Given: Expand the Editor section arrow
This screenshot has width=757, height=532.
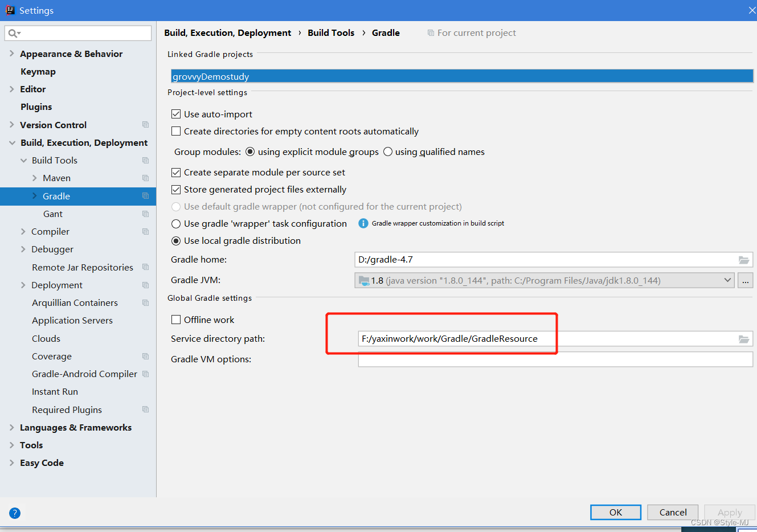Looking at the screenshot, I should pyautogui.click(x=11, y=89).
